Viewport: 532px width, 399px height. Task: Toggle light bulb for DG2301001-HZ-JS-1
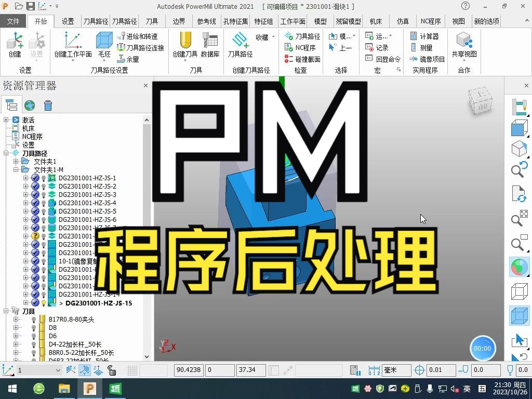[x=44, y=178]
